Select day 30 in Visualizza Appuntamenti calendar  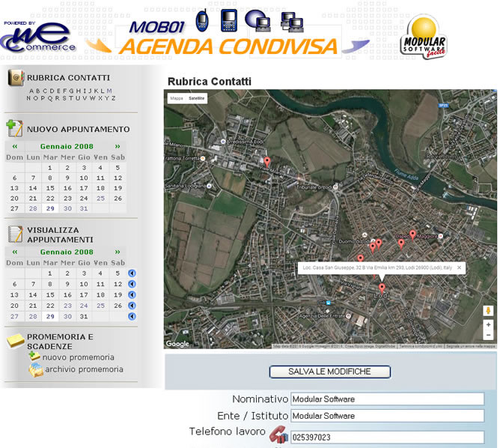click(67, 317)
